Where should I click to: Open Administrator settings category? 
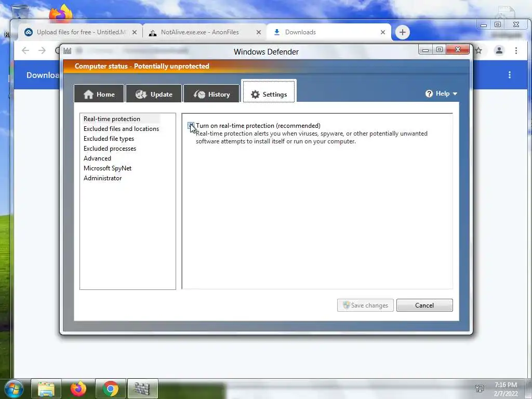pos(102,178)
